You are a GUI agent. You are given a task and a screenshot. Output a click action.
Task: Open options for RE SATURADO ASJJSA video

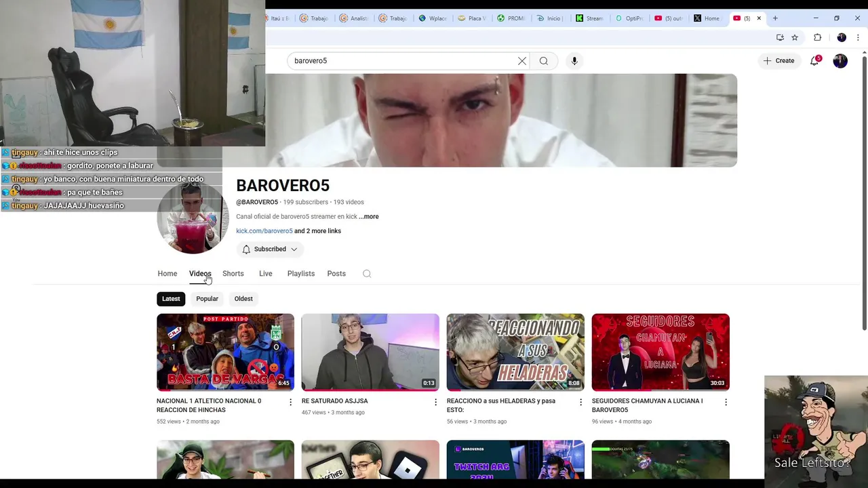tap(435, 402)
